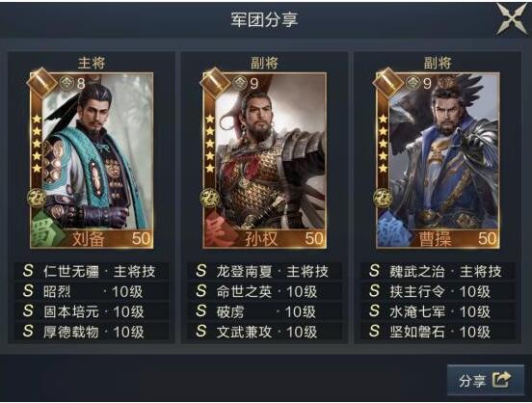View the skill 坚如磐石 10级

pos(438,332)
